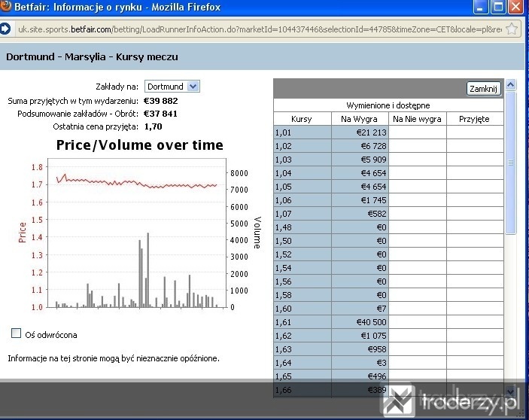
Task: Select the odds cell 1,60
Action: [303, 309]
